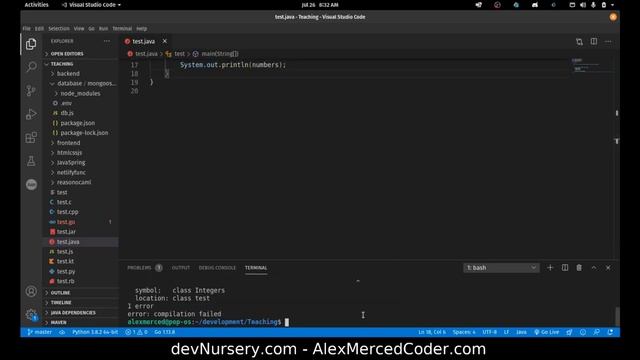Open test.kt file
The image size is (640, 360).
point(81,261)
